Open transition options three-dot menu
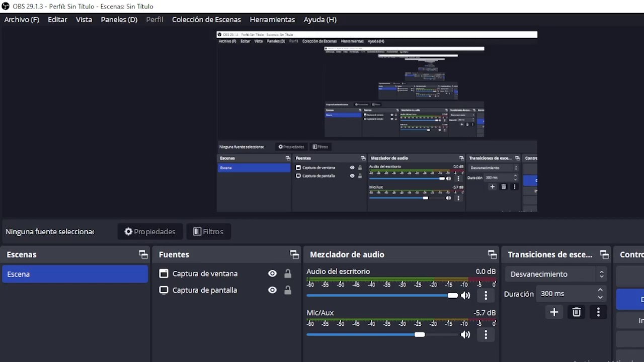 pyautogui.click(x=598, y=312)
